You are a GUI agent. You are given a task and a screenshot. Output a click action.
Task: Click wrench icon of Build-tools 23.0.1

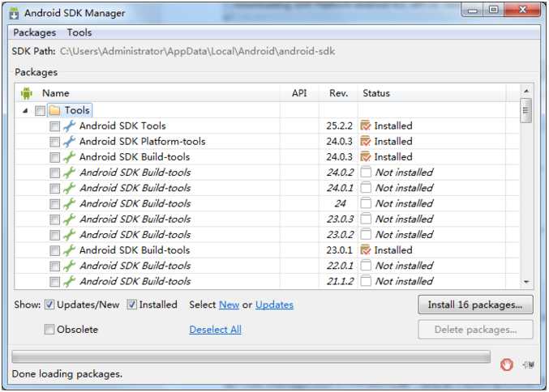click(x=69, y=250)
